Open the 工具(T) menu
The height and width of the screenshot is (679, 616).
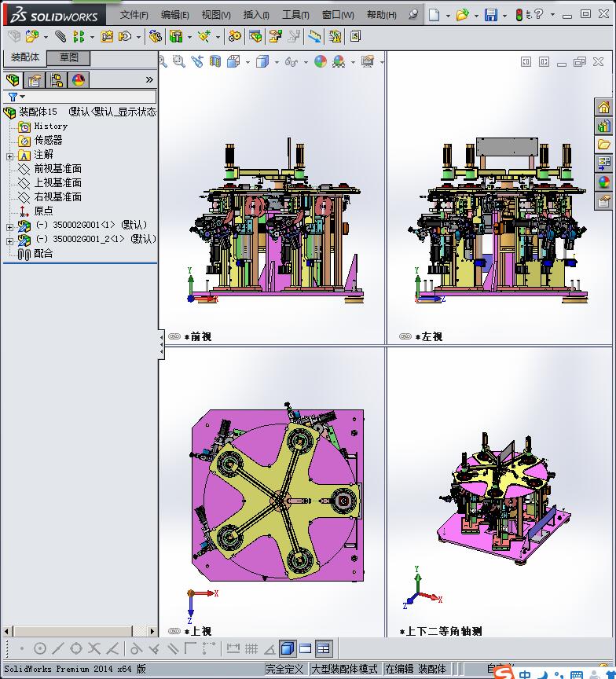[x=295, y=15]
